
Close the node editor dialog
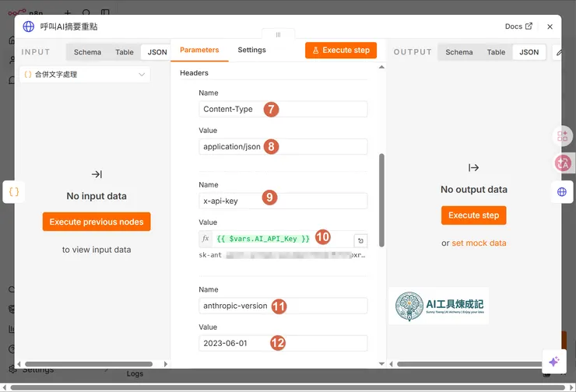pos(550,26)
